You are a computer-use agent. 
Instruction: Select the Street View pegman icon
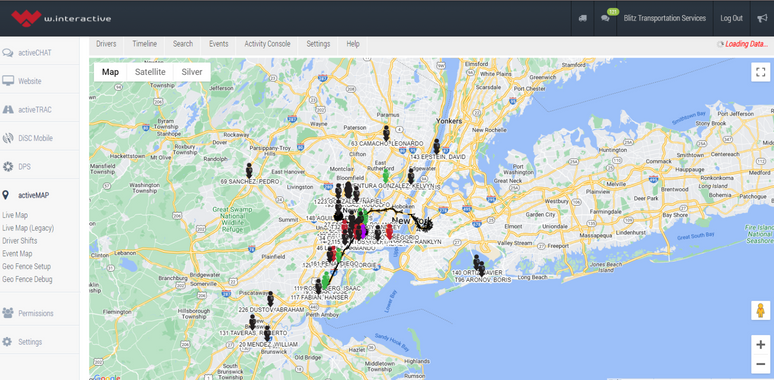(x=761, y=310)
